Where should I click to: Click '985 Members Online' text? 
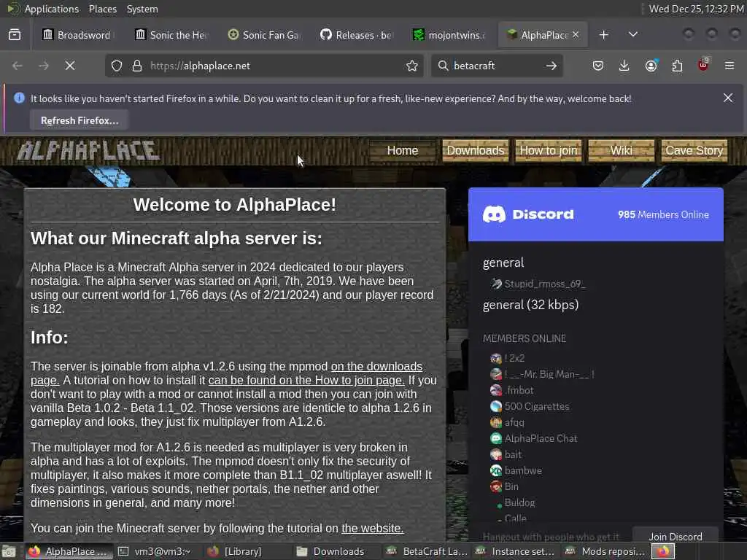663,215
